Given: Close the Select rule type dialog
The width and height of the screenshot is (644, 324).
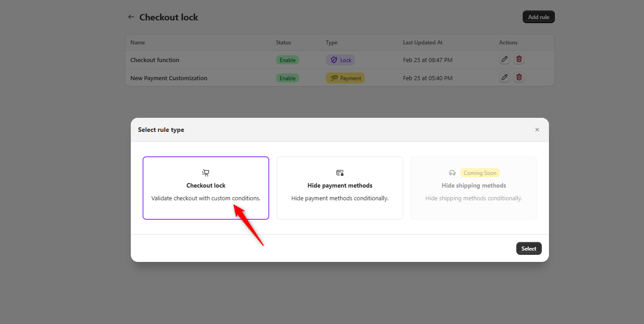Looking at the screenshot, I should 537,130.
